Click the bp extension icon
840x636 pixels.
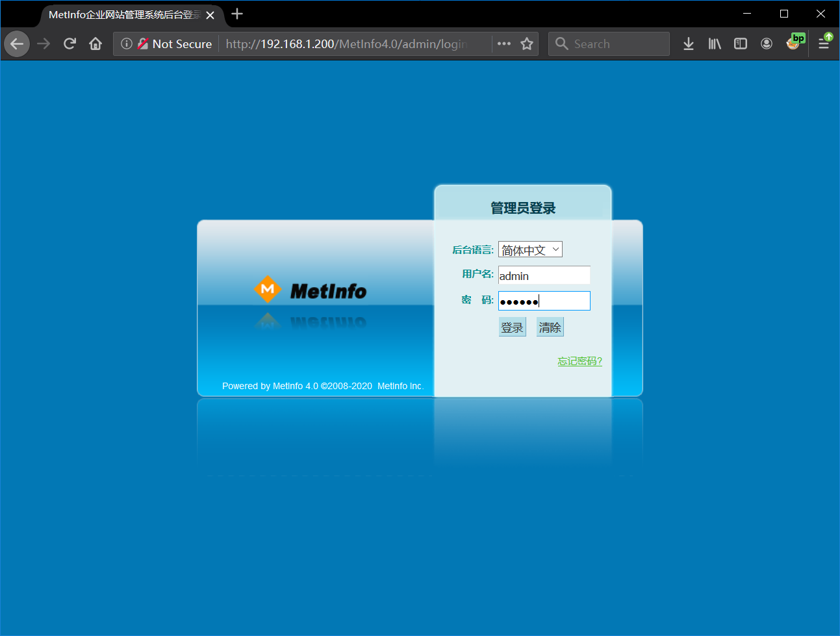[x=795, y=42]
